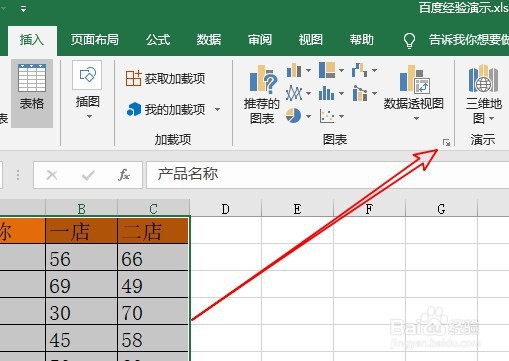Viewport: 509px width, 361px height.
Task: Click the formula bar Enter checkmark icon
Action: coord(88,175)
